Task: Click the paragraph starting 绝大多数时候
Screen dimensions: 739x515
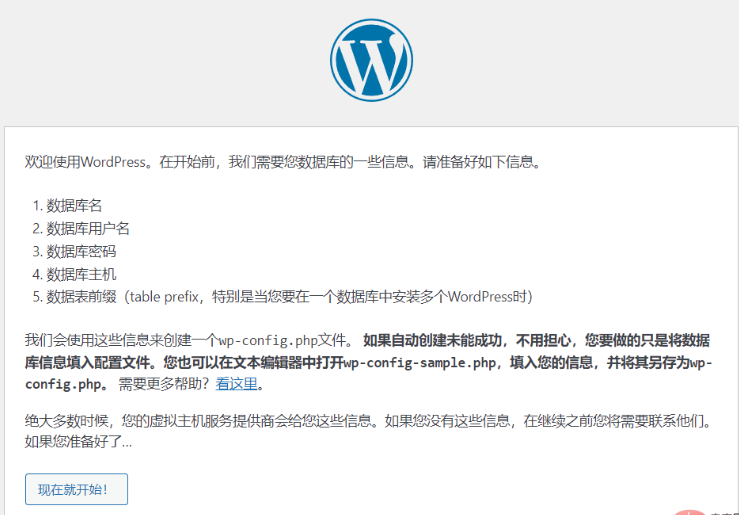Action: (369, 431)
